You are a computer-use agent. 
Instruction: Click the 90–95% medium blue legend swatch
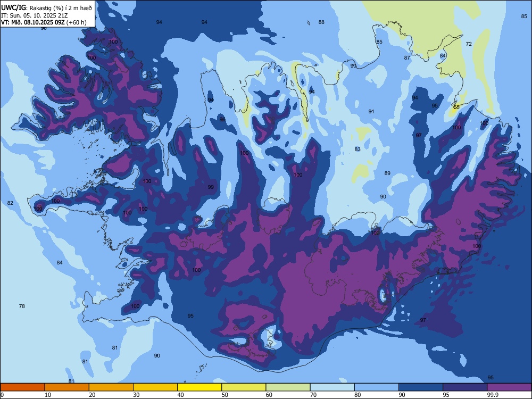click(x=421, y=387)
